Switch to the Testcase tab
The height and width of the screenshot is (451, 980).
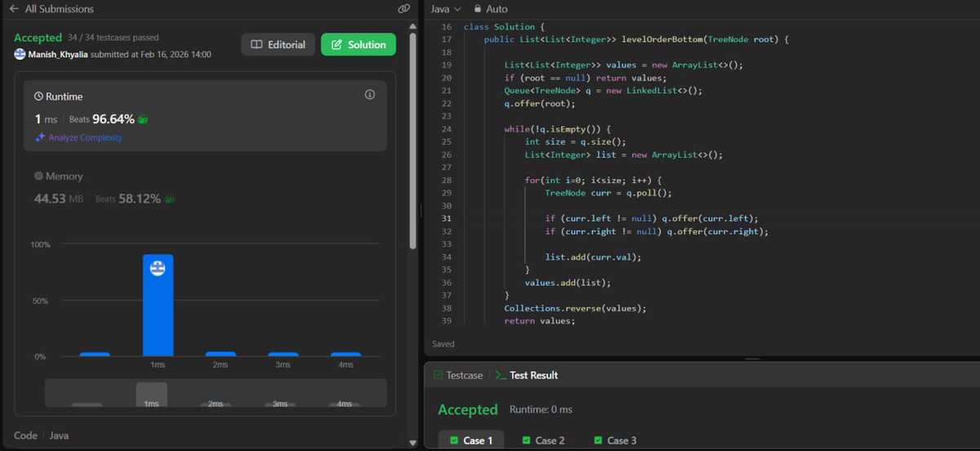457,375
